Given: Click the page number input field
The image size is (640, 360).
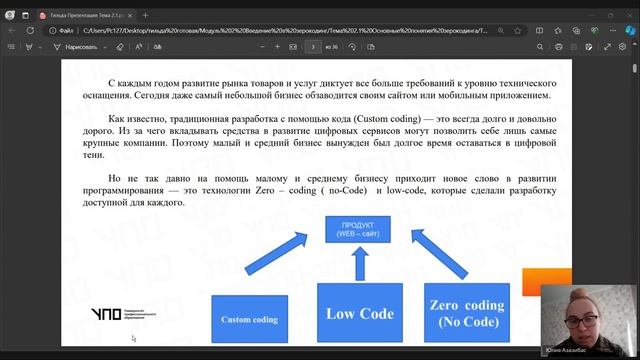Looking at the screenshot, I should click(x=313, y=47).
